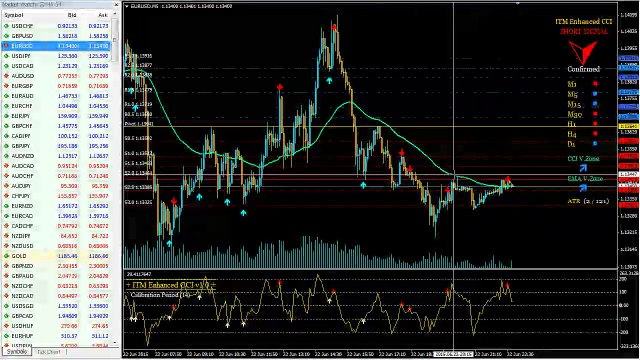Click the red arrow icon beside AUDJPY
Screen dimensions: 640x360
7,186
